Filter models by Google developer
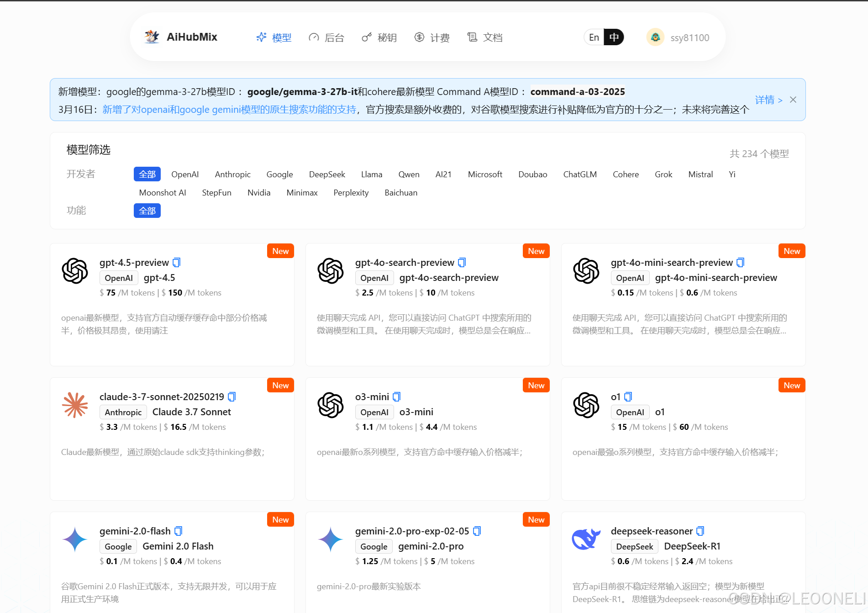Viewport: 868px width, 613px height. (x=280, y=174)
